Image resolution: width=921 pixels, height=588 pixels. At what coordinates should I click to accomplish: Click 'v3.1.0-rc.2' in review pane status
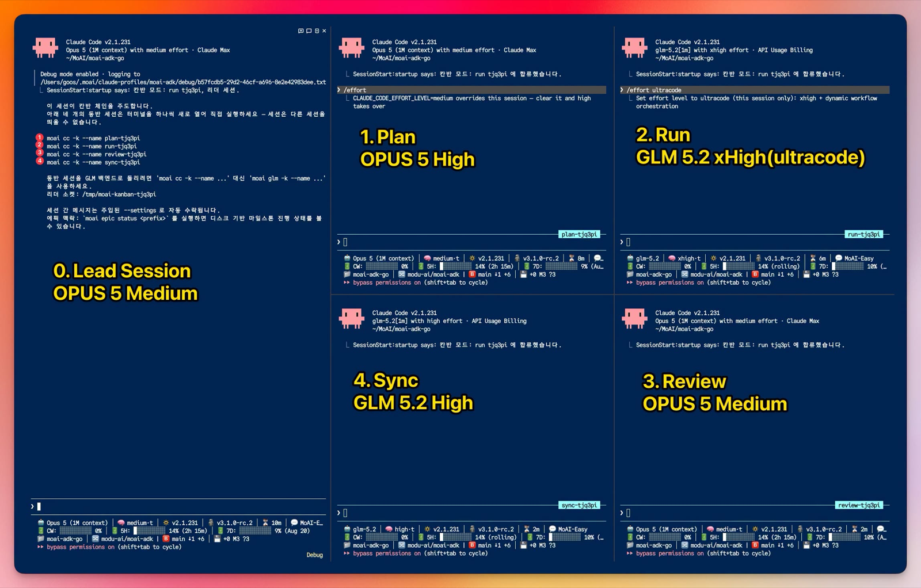click(x=824, y=529)
